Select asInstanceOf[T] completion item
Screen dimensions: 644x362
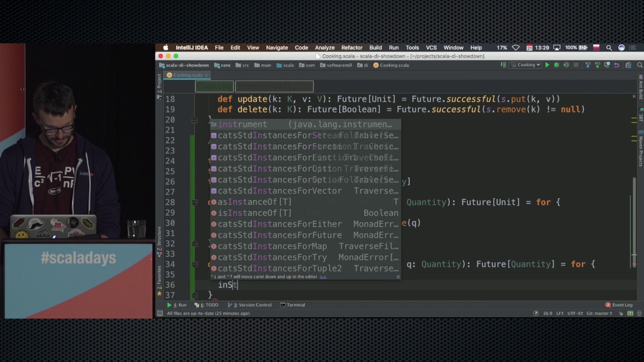(305, 202)
